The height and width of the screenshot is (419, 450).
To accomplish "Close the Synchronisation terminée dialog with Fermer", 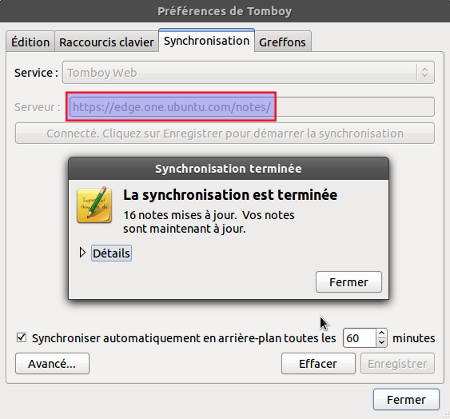I will pos(349,282).
